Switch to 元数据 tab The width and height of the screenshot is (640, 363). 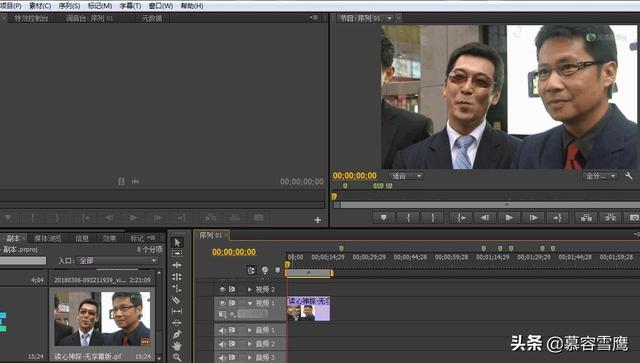click(152, 18)
